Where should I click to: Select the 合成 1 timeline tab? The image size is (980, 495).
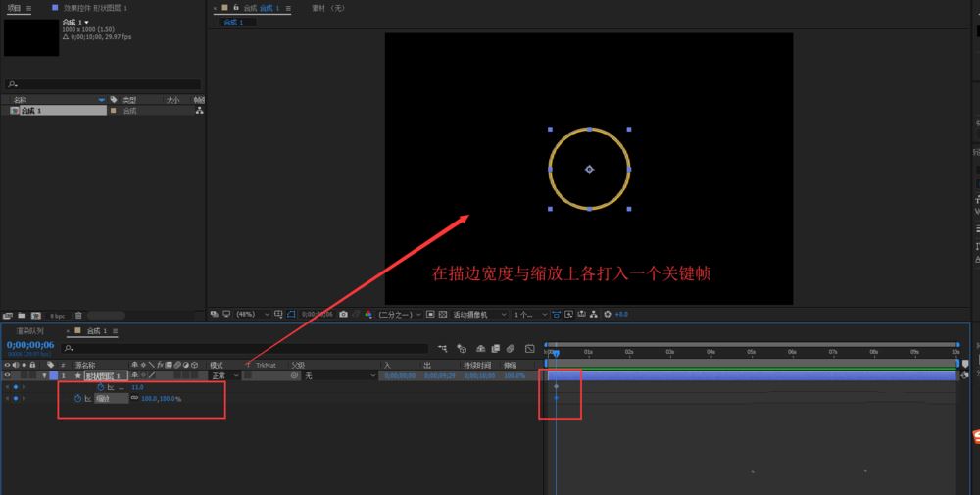(x=97, y=331)
